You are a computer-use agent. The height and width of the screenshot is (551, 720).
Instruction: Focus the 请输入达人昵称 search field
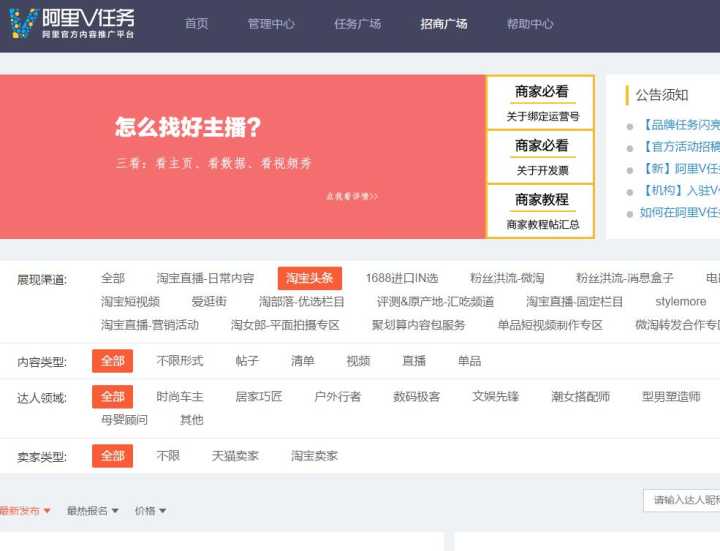[x=682, y=500]
